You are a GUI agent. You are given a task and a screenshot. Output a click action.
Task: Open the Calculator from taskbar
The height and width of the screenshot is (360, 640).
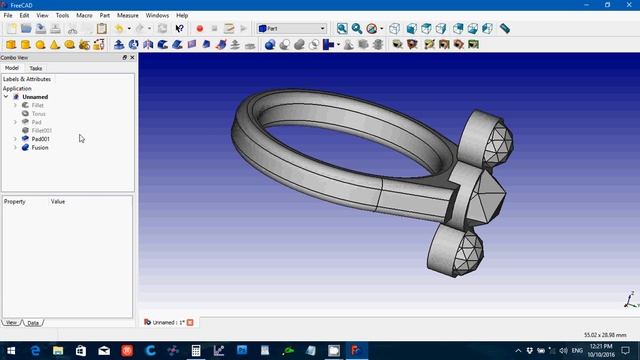pyautogui.click(x=196, y=351)
